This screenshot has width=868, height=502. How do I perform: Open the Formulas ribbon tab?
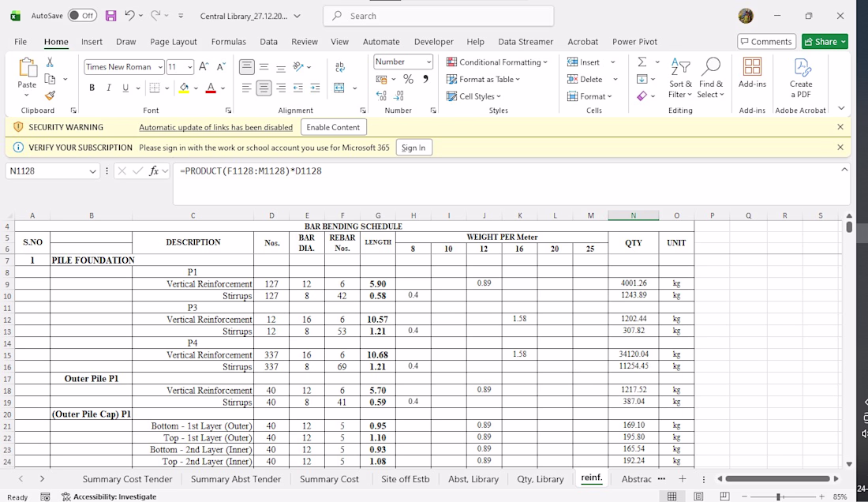(228, 42)
